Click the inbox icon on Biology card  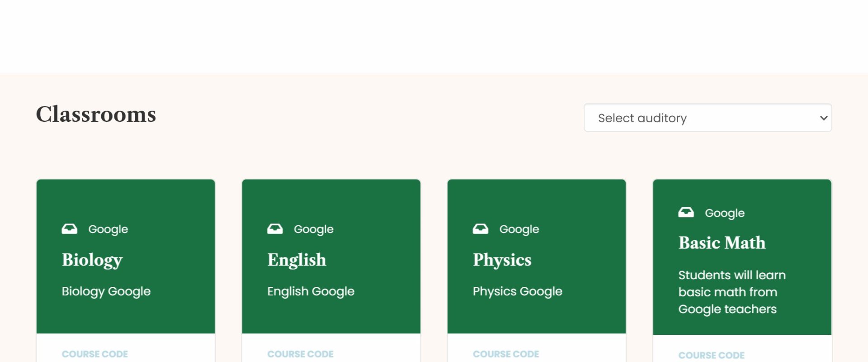pos(69,229)
